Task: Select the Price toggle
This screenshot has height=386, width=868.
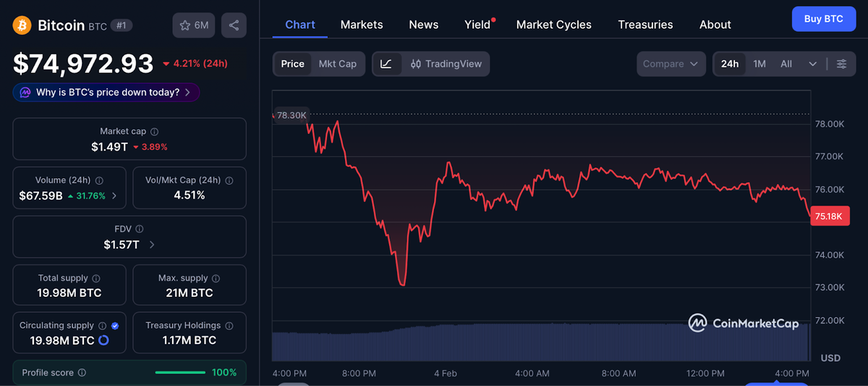Action: click(292, 64)
